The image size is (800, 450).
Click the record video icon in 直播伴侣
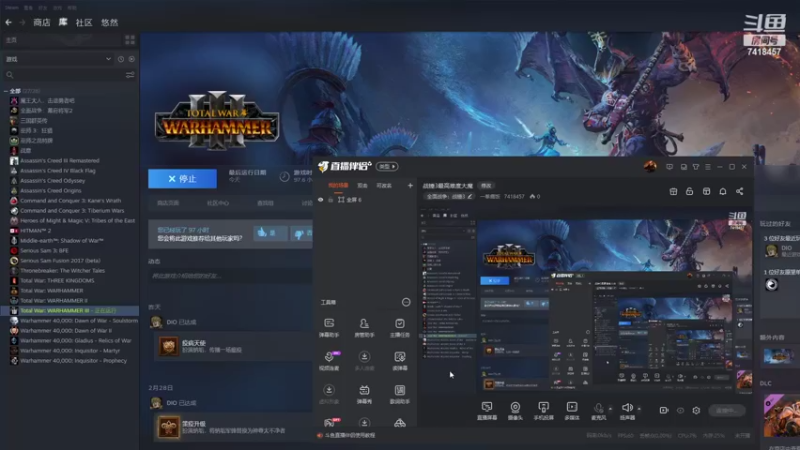664,410
